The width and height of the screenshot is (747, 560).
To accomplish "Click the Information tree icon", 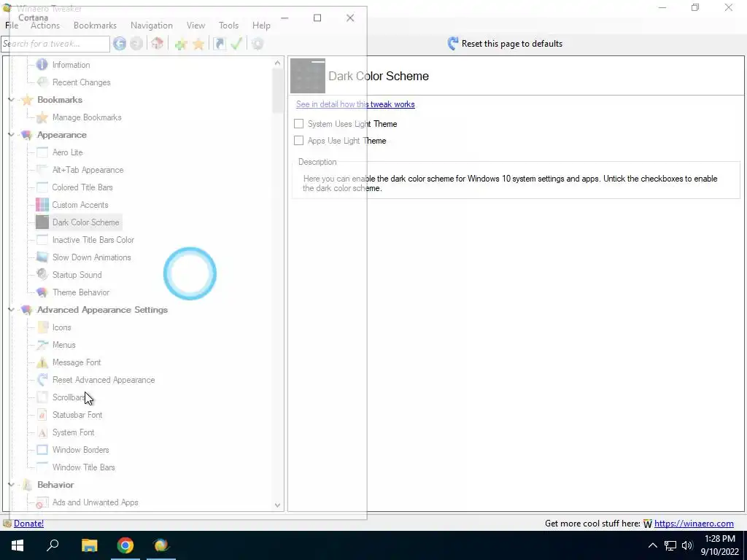I will tap(42, 64).
